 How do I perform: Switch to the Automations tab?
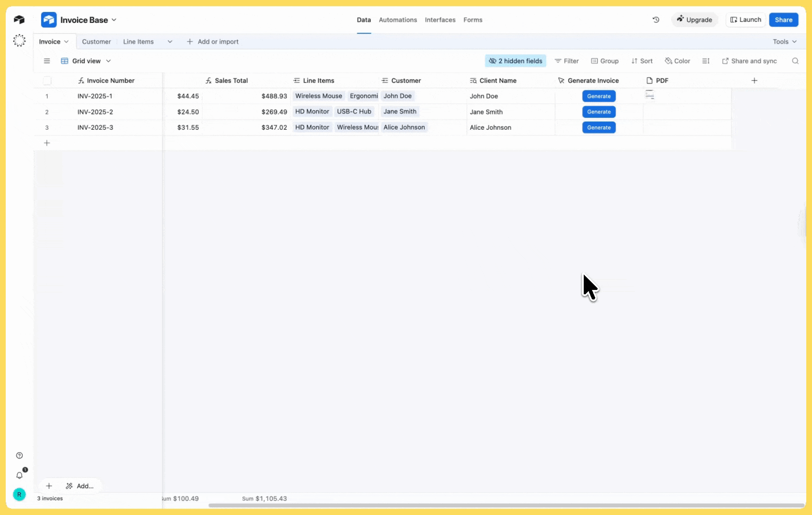pyautogui.click(x=397, y=20)
